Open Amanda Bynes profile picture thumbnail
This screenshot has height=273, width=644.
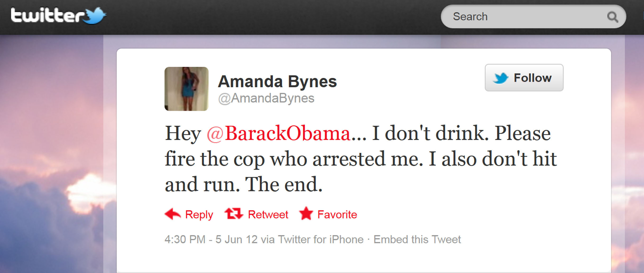(187, 89)
